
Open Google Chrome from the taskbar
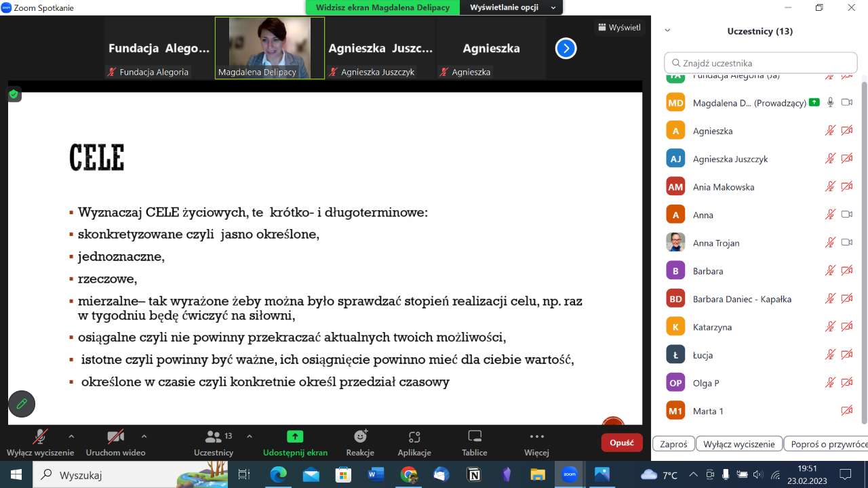[408, 474]
